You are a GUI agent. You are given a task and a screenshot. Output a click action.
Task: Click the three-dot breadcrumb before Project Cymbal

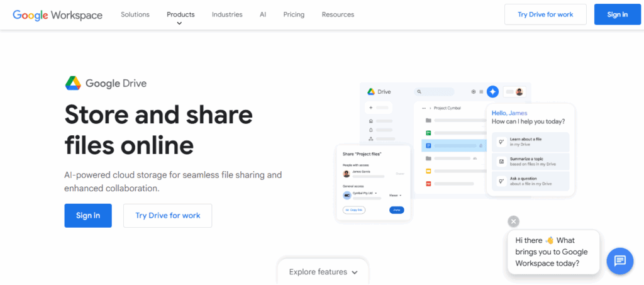point(424,108)
